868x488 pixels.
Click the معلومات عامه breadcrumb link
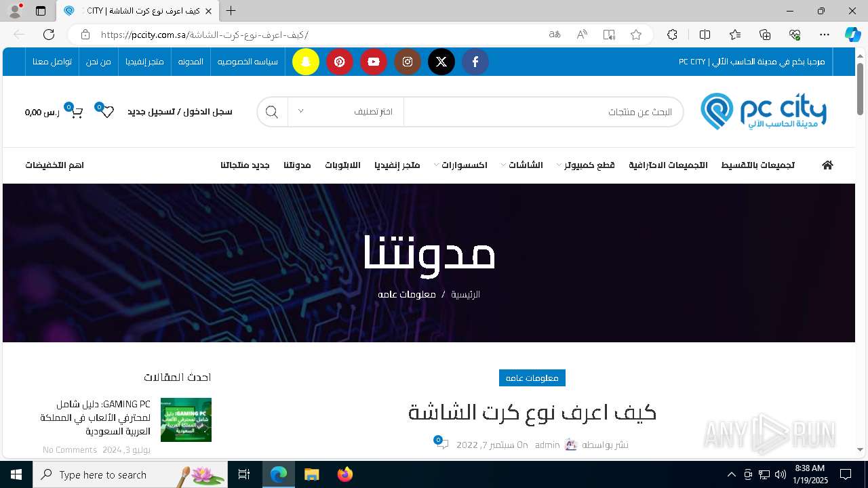click(407, 295)
